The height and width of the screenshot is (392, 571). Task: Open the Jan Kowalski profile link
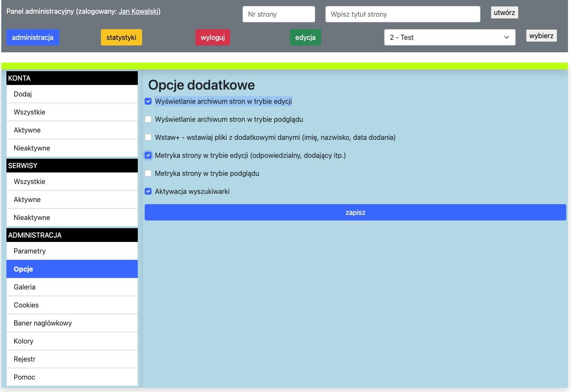click(x=139, y=11)
